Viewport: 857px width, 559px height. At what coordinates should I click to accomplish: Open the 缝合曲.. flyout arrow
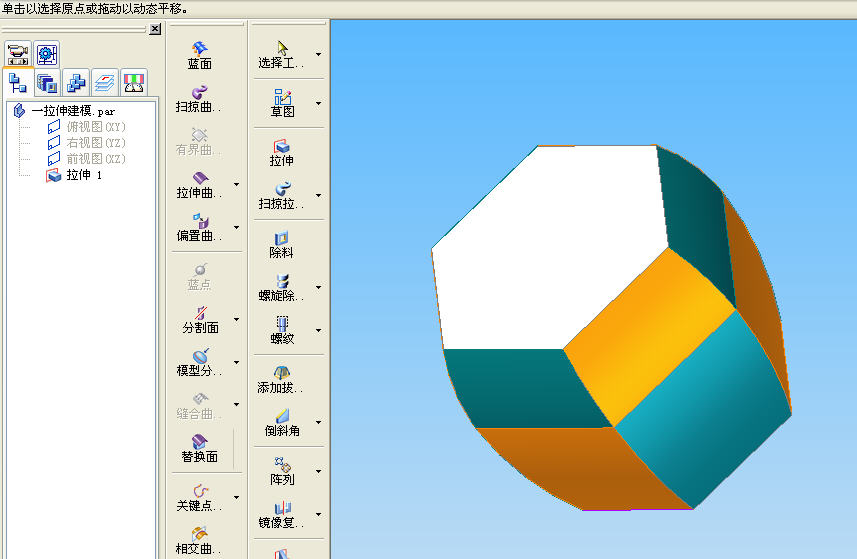click(236, 404)
